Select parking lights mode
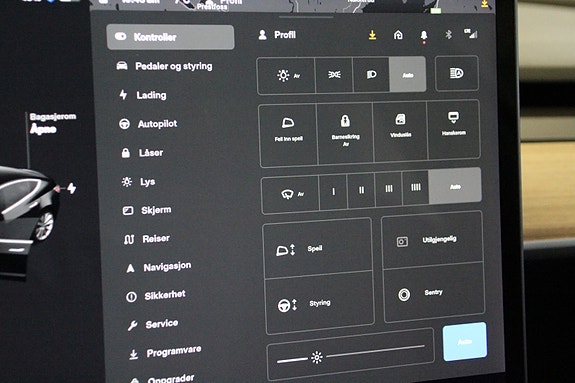This screenshot has width=575, height=383. [x=334, y=75]
